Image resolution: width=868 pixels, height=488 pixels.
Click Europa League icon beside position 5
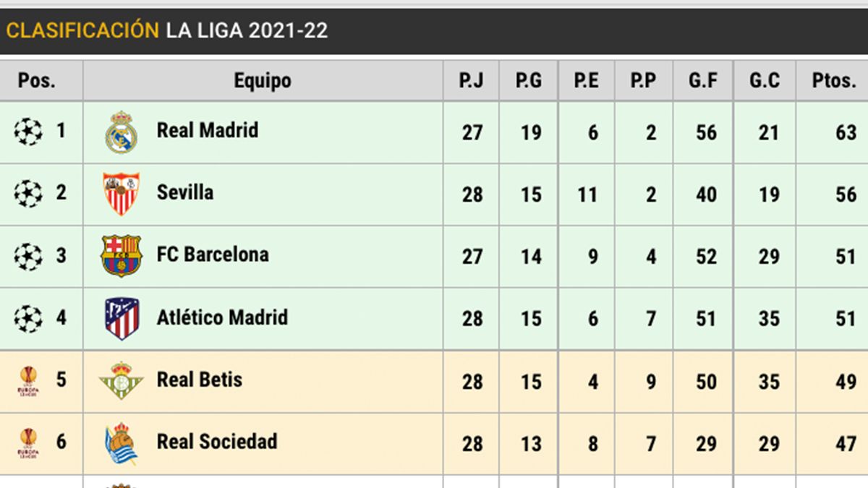click(27, 381)
